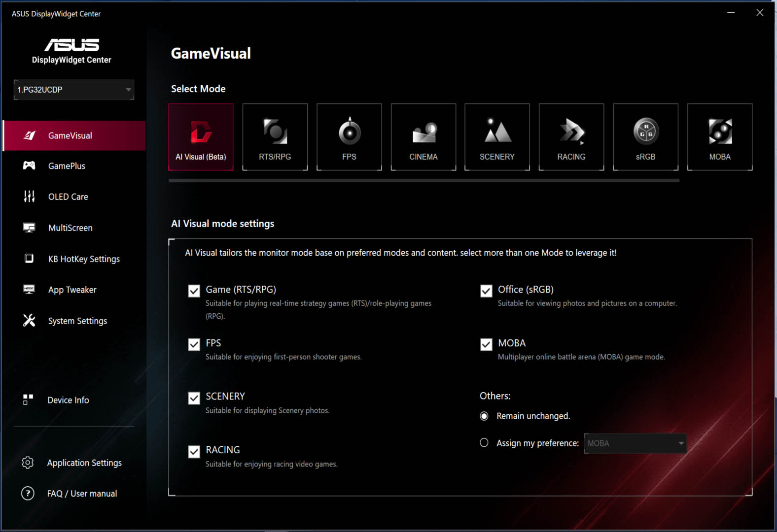Screen dimensions: 777x532
Task: Open the Application Settings label
Action: click(x=84, y=463)
